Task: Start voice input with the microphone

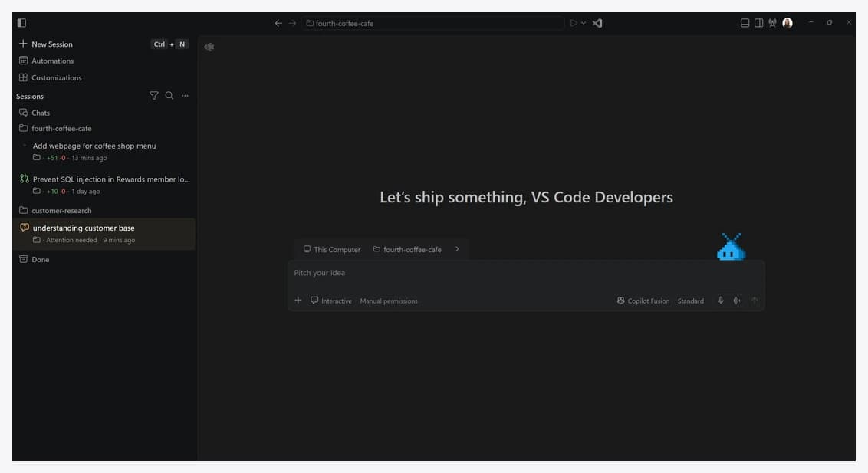Action: tap(721, 301)
